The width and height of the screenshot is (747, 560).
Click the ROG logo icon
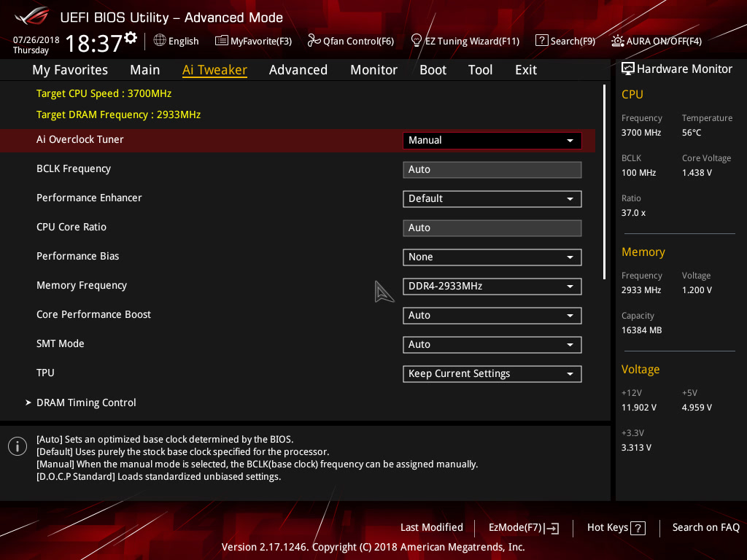coord(32,17)
